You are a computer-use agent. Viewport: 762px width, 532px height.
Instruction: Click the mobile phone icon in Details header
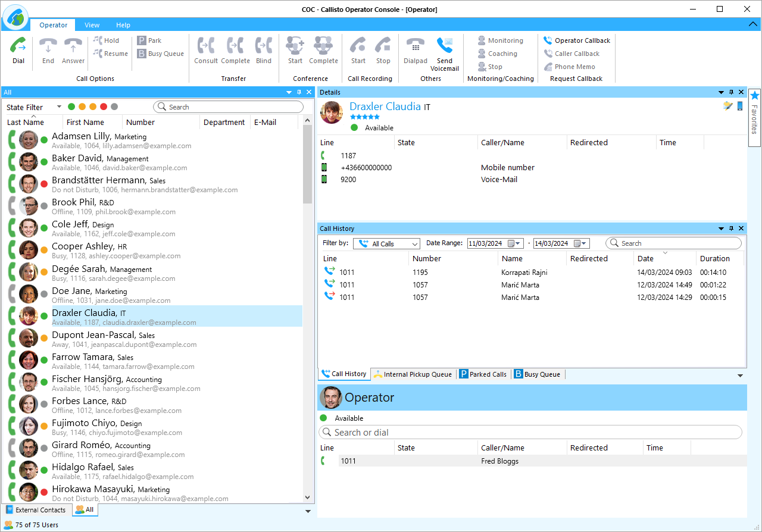tap(740, 106)
